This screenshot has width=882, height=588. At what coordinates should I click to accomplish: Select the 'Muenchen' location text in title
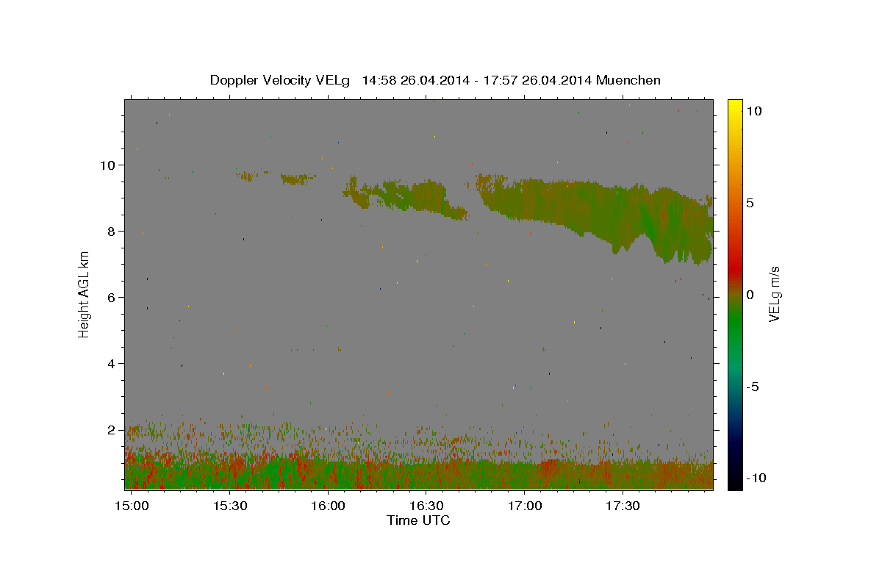628,80
